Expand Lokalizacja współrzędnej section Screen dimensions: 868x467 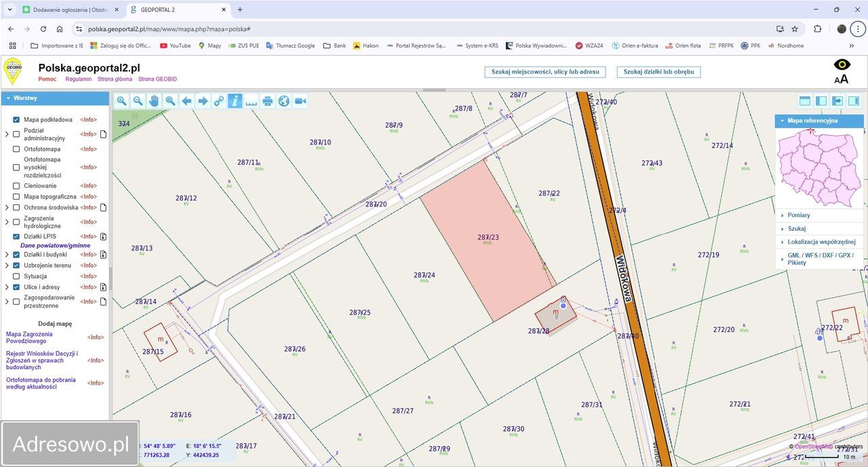(819, 242)
